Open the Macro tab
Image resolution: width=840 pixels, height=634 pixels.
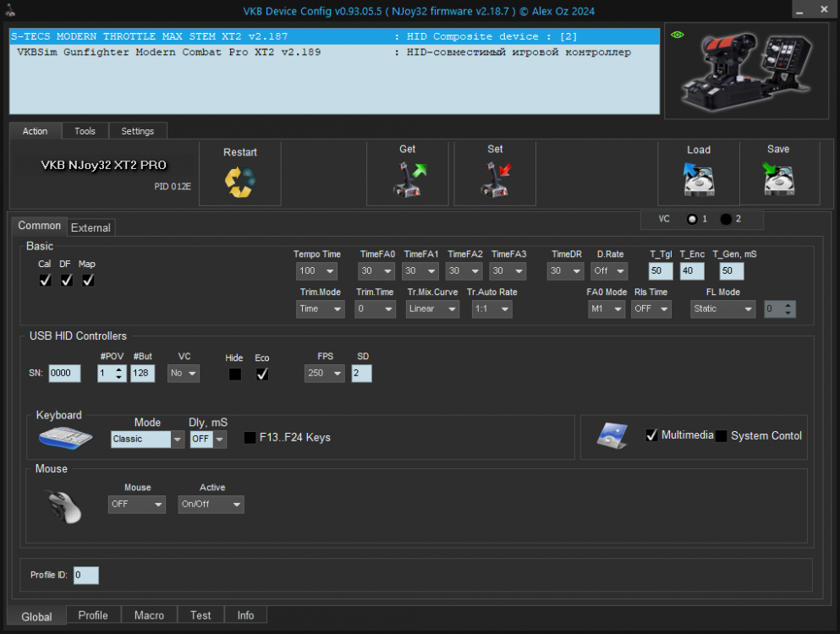[149, 615]
